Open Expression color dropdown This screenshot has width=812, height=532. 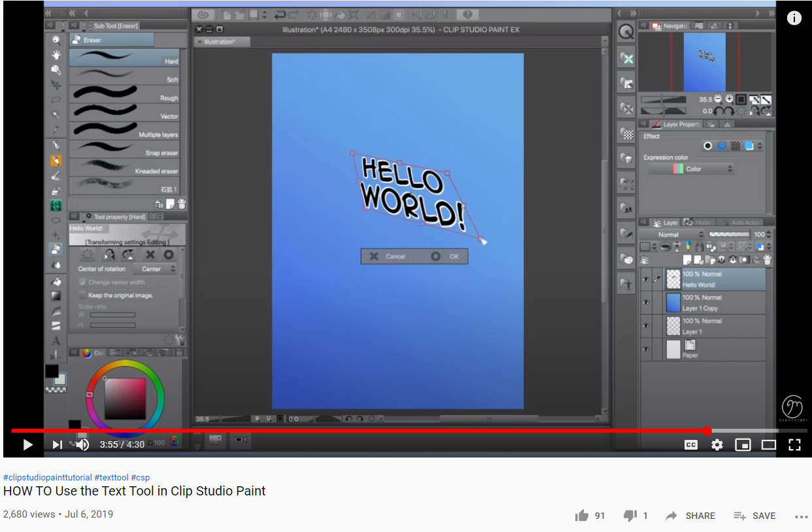(691, 169)
